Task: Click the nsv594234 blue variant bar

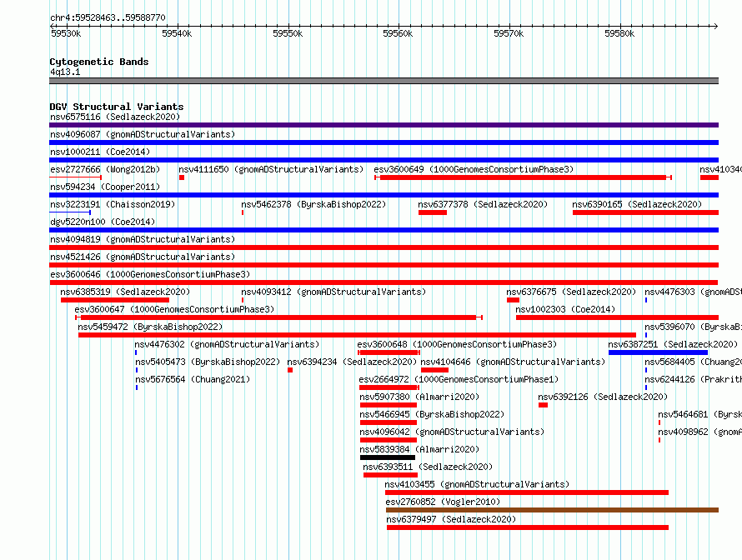Action: click(x=384, y=195)
